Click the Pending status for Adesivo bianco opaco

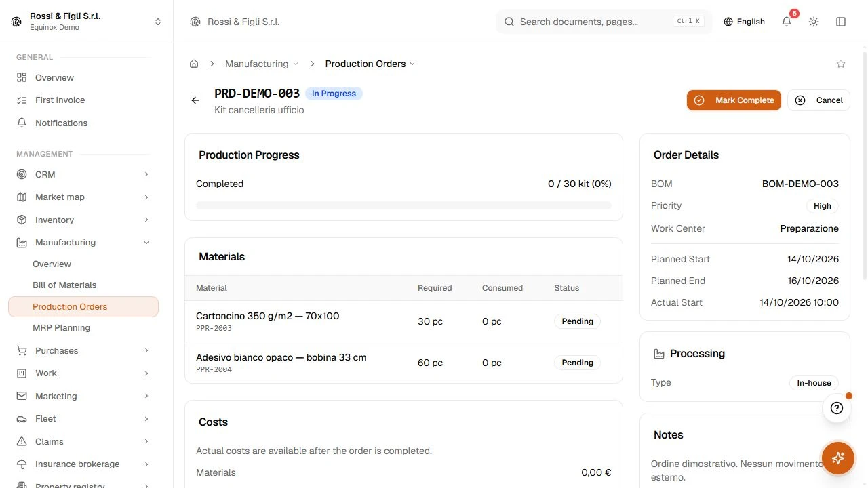[577, 363]
